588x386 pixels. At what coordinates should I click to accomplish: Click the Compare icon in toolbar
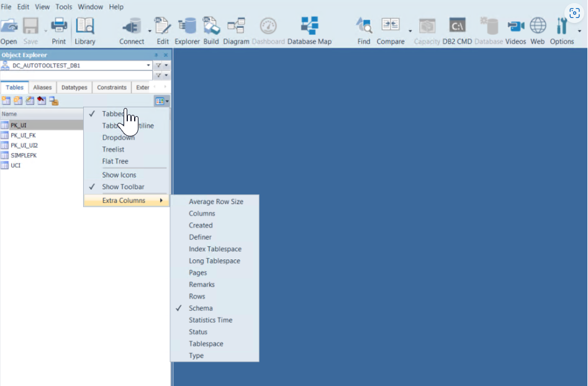(391, 26)
